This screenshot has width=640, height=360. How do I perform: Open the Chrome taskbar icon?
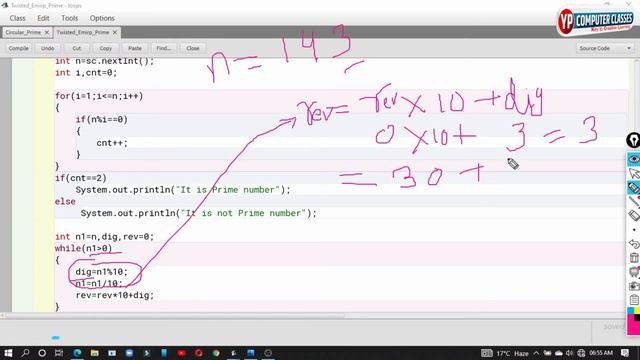[216, 353]
